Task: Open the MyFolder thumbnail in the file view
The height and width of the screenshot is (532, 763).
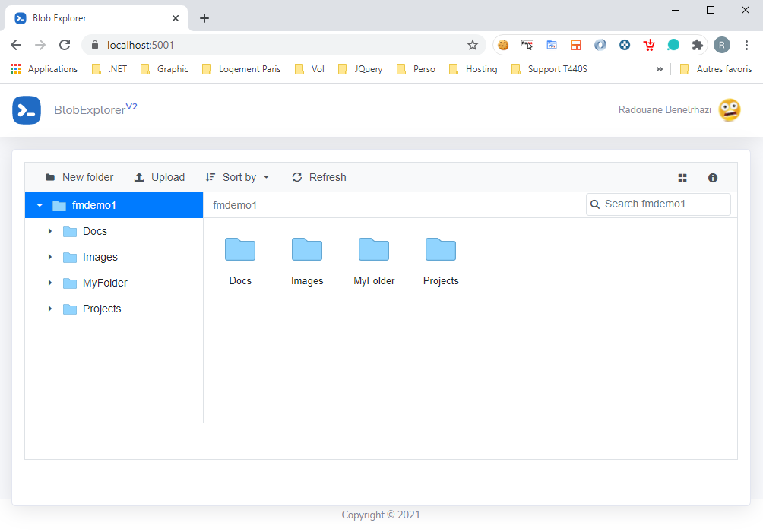Action: [374, 249]
